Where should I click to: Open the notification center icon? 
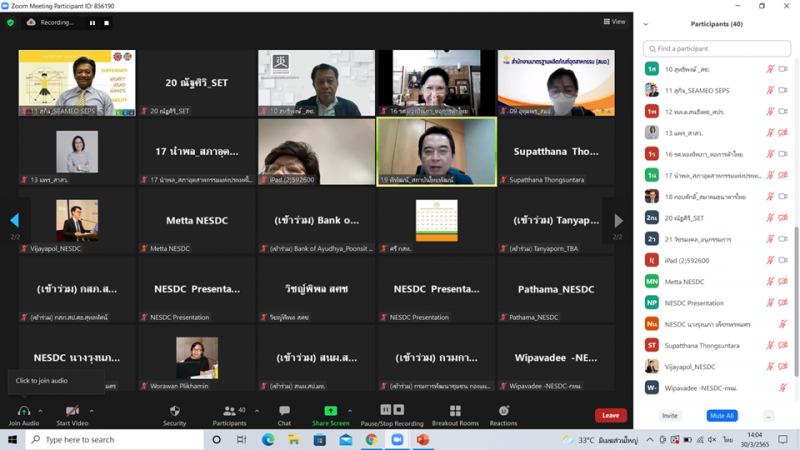[783, 439]
